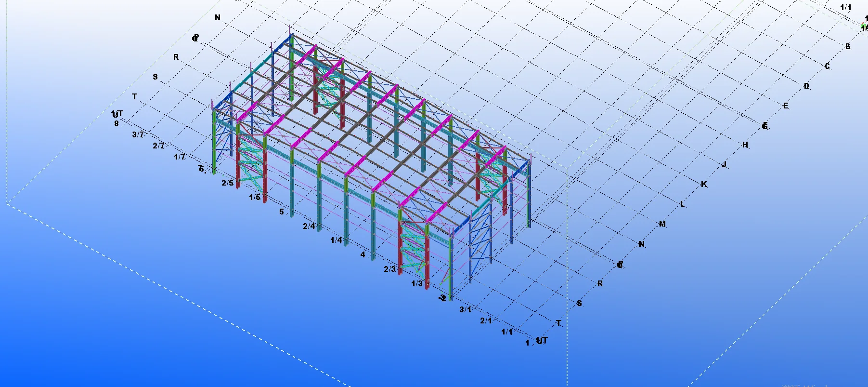The image size is (868, 387).
Task: Select the 2/4 grid label
Action: [x=309, y=226]
